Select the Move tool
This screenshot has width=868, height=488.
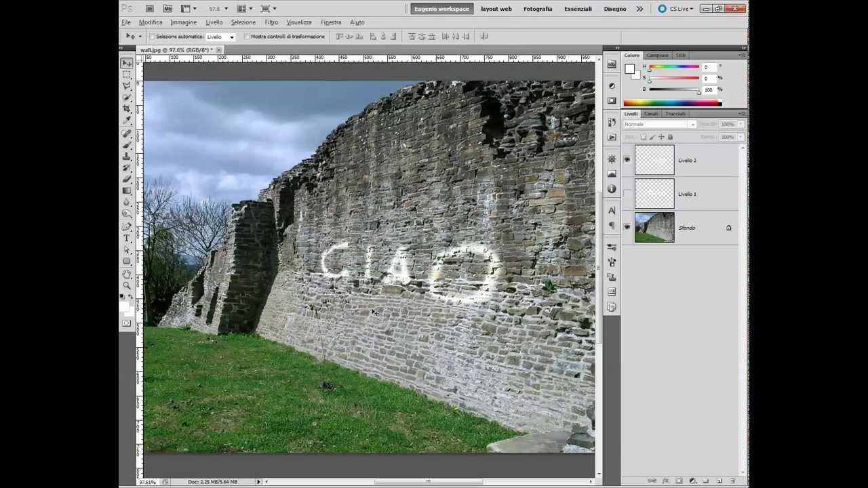[127, 62]
